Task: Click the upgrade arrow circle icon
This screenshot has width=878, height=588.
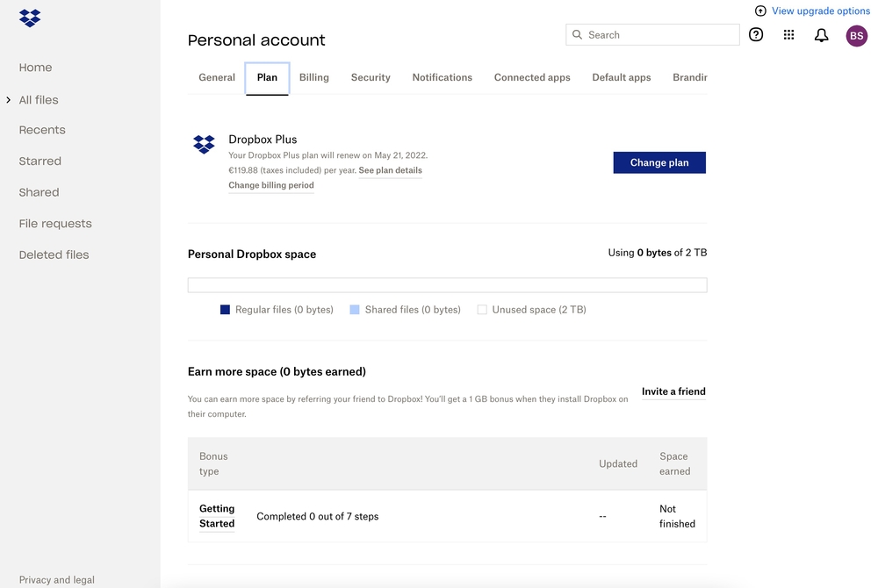Action: 760,11
